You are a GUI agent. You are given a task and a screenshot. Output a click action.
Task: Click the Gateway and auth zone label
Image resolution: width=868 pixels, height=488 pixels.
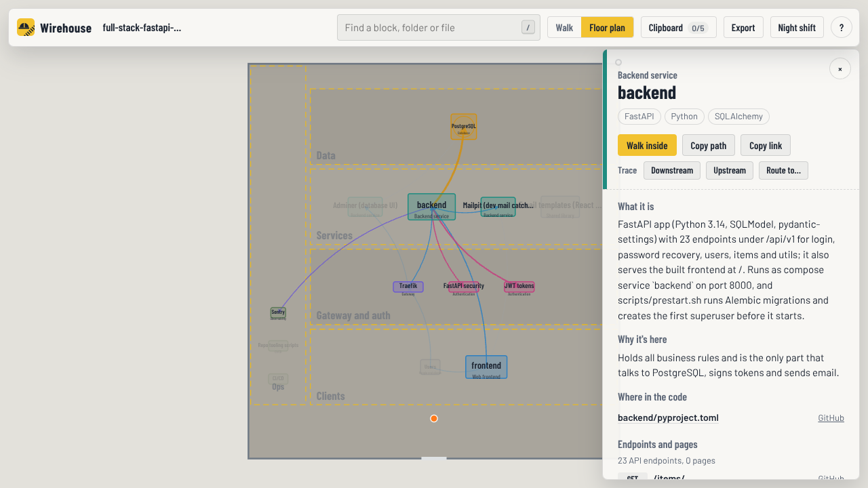(353, 315)
